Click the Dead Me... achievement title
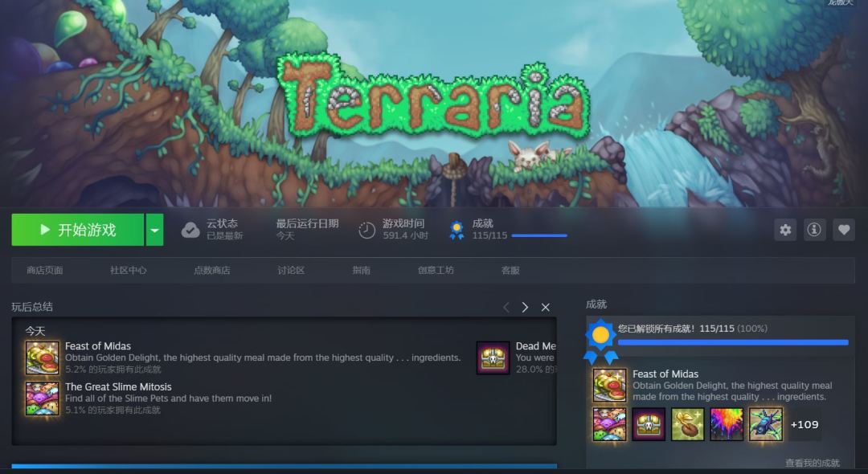The image size is (868, 474). (536, 346)
